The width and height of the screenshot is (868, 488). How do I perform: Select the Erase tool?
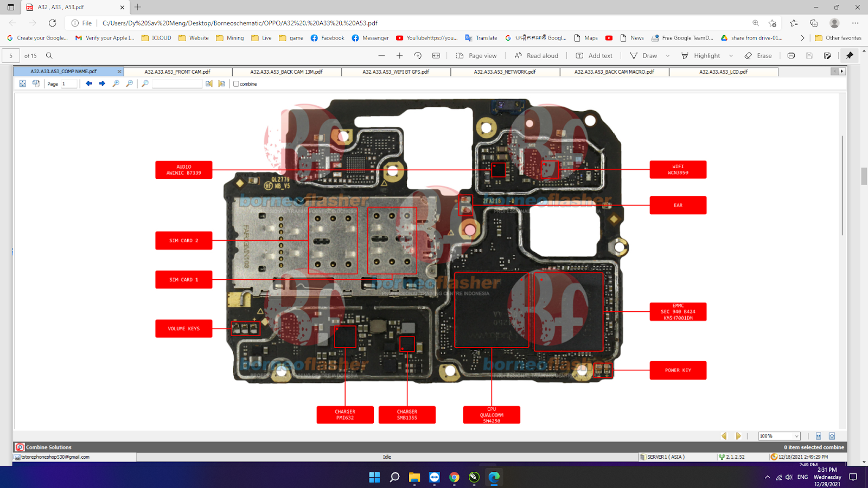tap(758, 55)
